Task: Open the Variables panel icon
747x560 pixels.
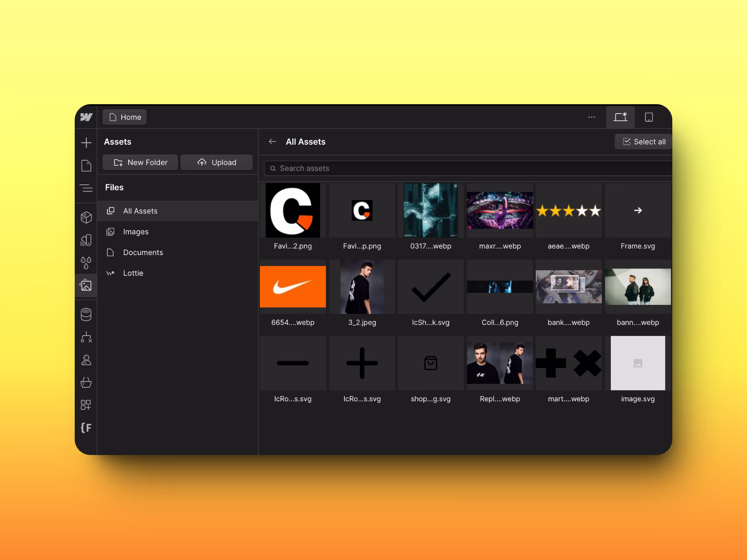Action: (x=86, y=240)
